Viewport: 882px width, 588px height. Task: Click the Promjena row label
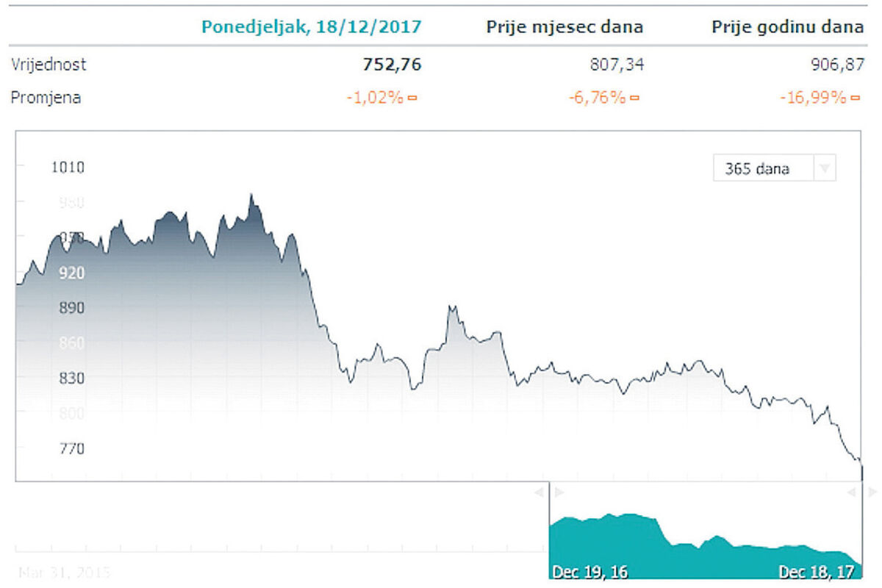click(x=46, y=98)
